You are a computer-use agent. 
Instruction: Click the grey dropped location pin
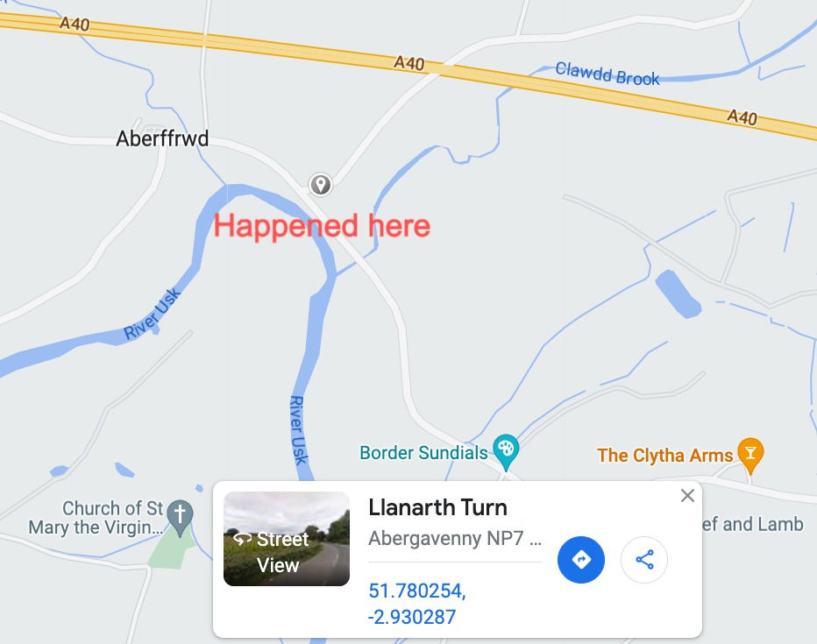[321, 184]
